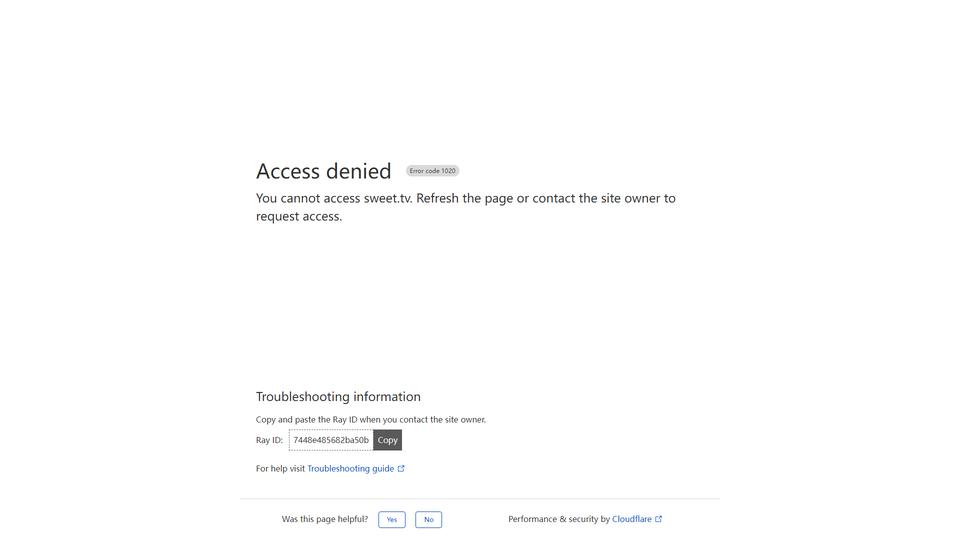This screenshot has width=960, height=540.
Task: Click the Troubleshooting information heading
Action: [338, 397]
